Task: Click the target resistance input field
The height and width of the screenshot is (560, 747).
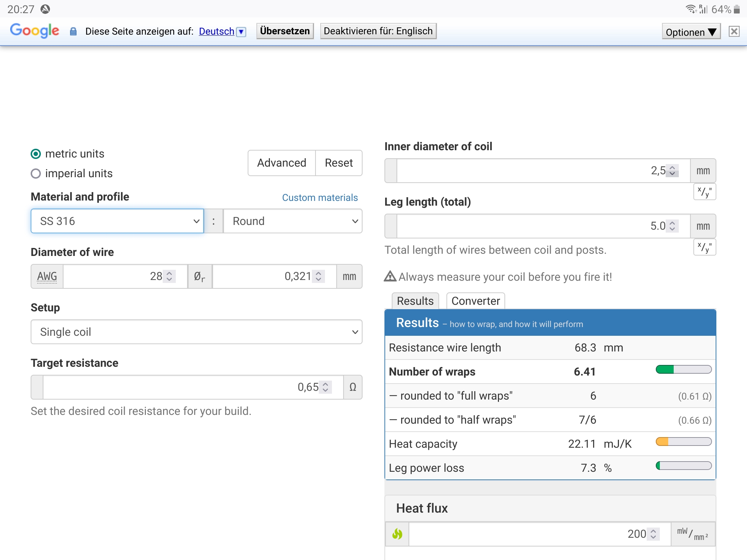Action: coord(182,387)
